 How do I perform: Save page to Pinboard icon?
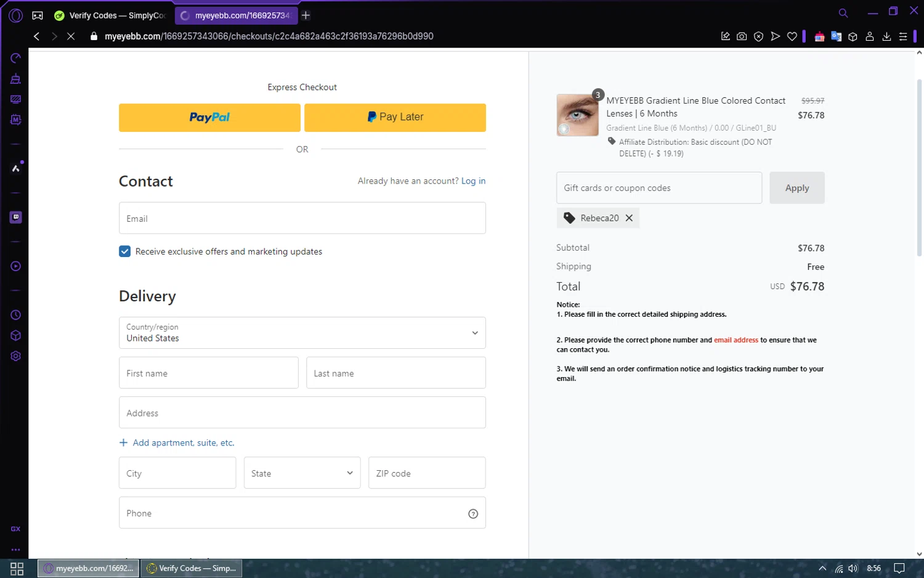coord(726,36)
